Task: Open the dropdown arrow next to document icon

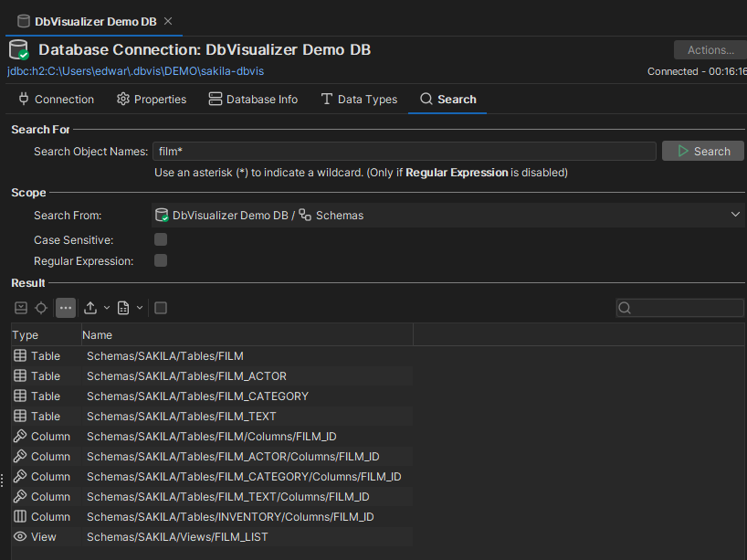Action: [x=140, y=308]
